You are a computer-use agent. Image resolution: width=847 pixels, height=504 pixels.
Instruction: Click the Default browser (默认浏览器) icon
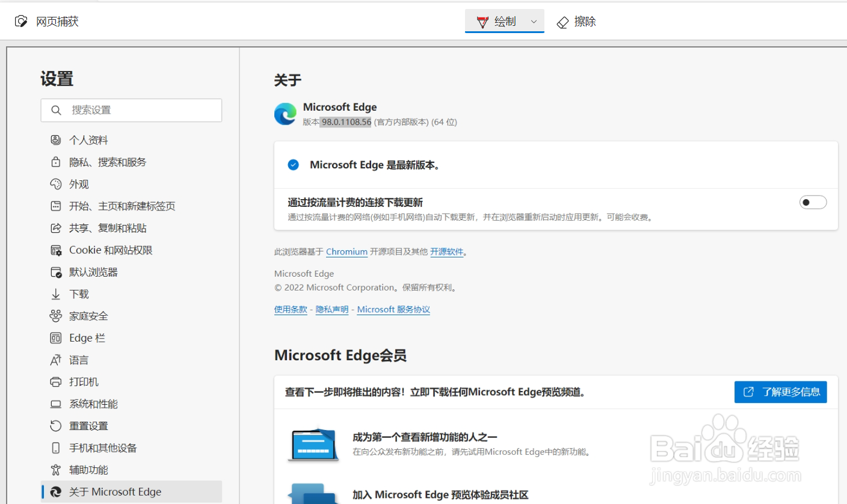[x=56, y=272]
